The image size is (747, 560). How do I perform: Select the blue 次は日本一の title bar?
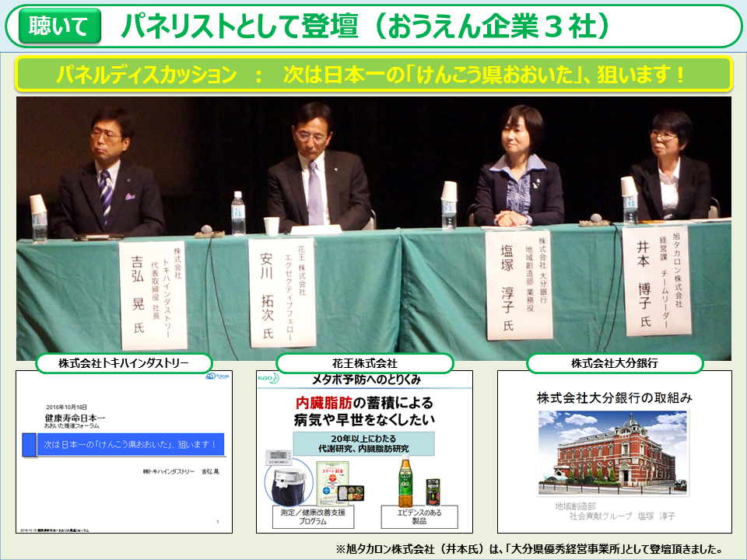pos(124,445)
